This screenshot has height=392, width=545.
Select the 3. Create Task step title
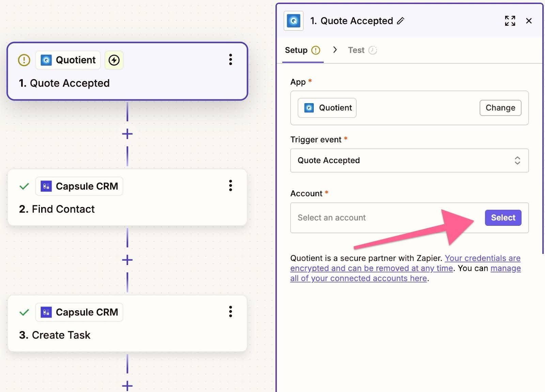point(55,335)
